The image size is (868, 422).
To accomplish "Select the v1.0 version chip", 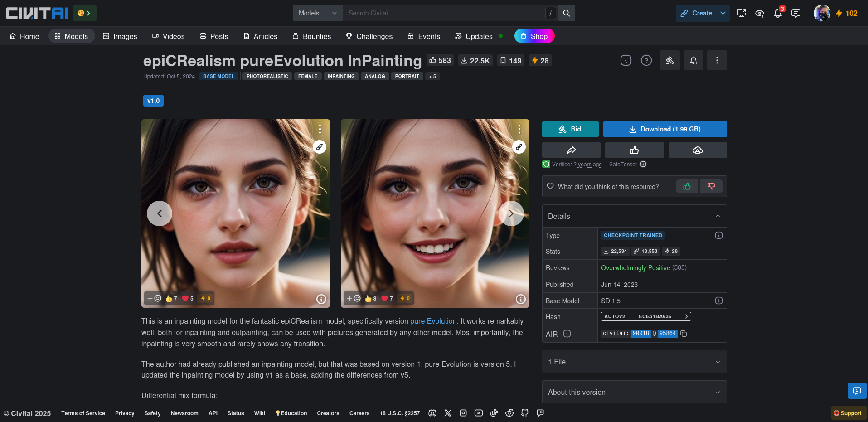I will pos(153,101).
